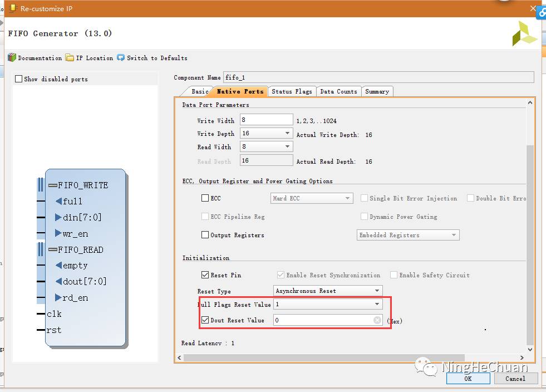
Task: Clear the Dout Reset Value field icon
Action: point(377,320)
